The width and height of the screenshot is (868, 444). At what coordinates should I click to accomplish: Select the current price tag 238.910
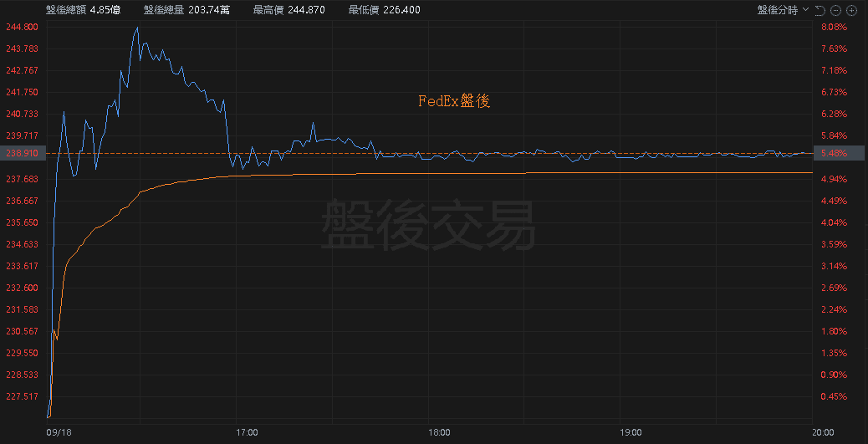point(22,153)
